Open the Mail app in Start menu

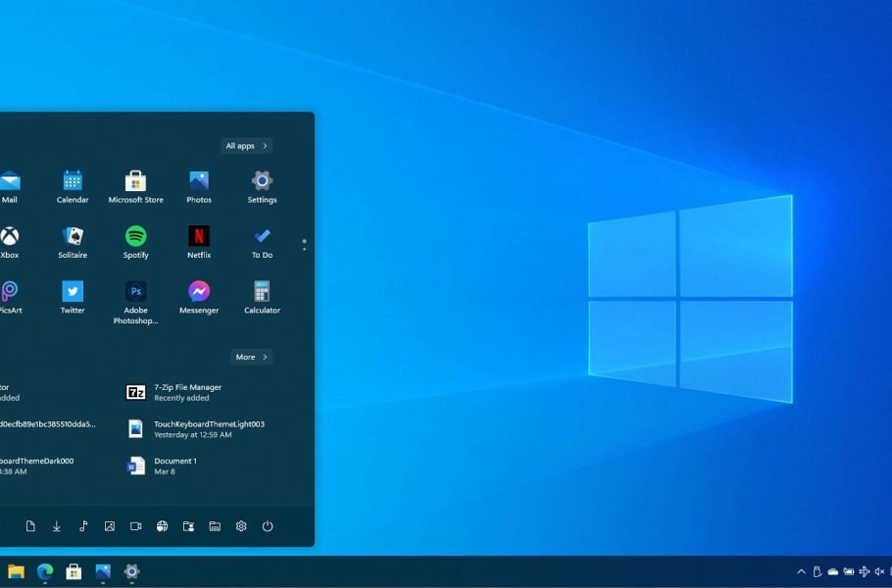[x=10, y=186]
